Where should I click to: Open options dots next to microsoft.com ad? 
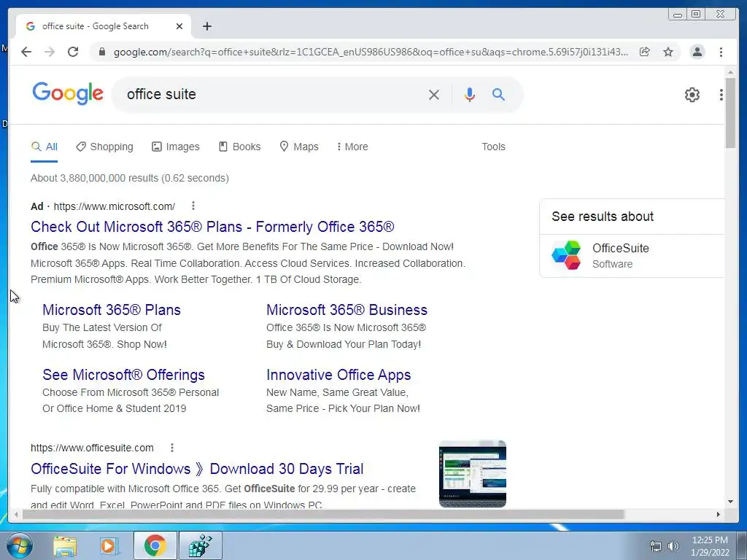pyautogui.click(x=193, y=206)
